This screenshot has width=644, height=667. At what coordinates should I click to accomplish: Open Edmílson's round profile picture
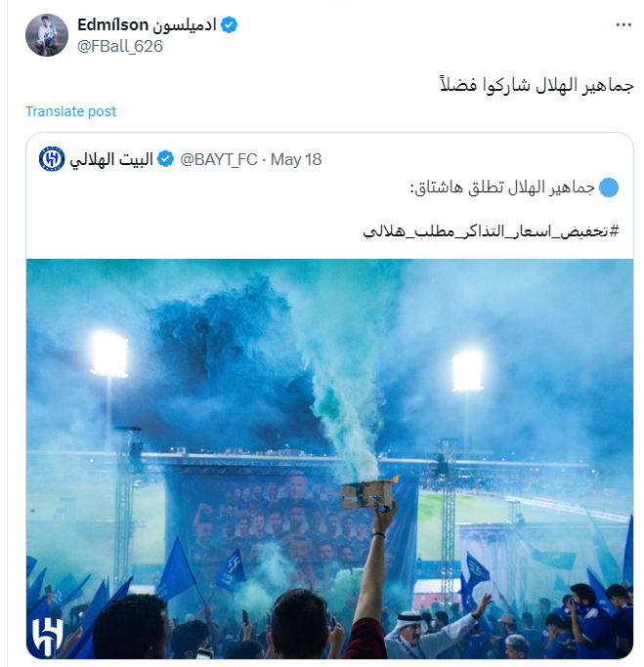point(47,35)
